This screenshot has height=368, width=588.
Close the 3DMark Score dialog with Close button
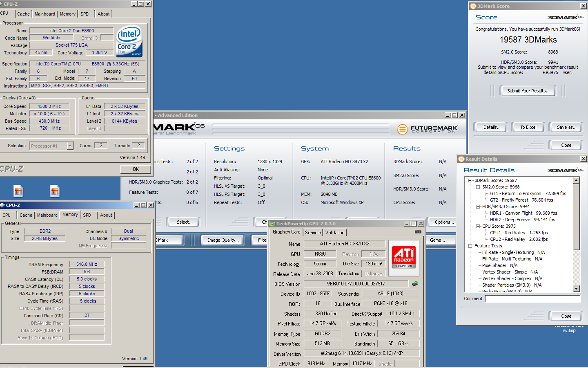(x=566, y=145)
